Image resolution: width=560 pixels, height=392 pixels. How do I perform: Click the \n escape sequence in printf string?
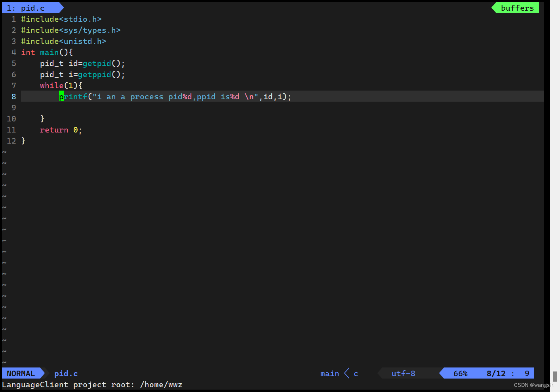[249, 97]
